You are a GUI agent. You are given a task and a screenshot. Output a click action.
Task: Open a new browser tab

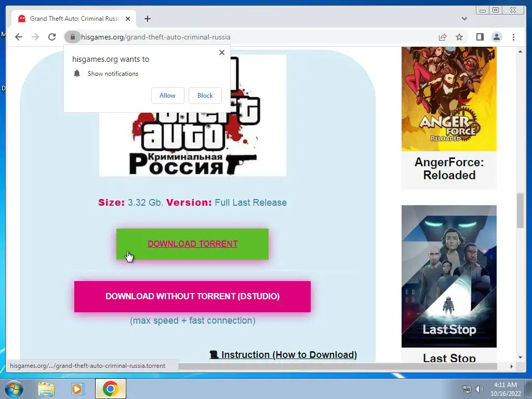click(147, 19)
